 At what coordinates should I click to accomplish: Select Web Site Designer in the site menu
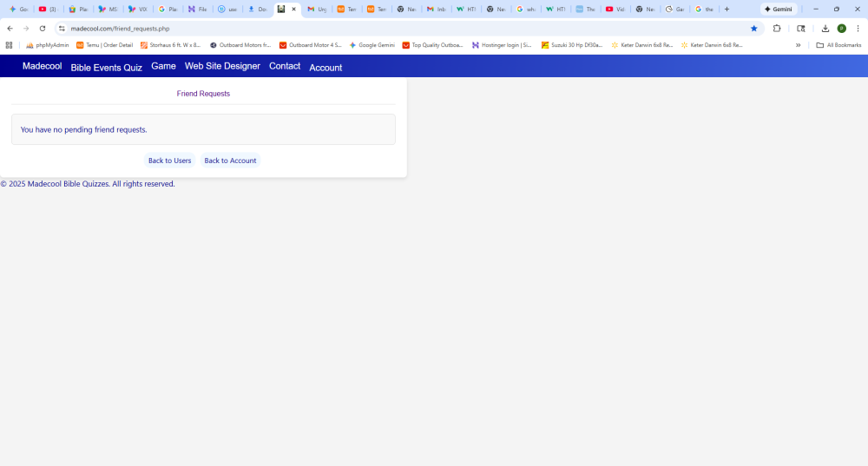[x=222, y=66]
